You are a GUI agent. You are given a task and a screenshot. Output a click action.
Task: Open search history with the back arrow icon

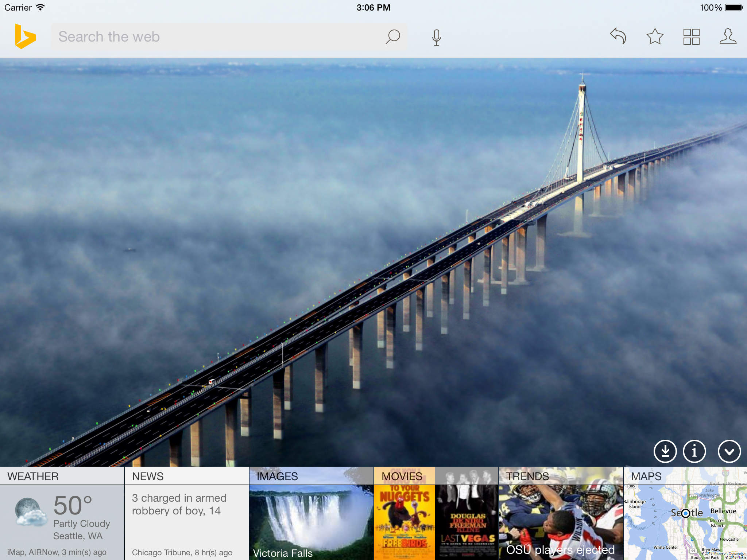618,36
